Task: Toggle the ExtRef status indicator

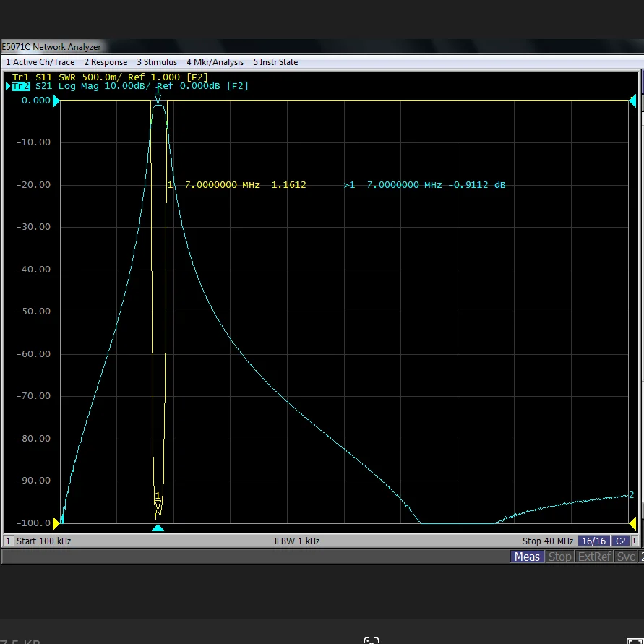Action: pos(594,557)
